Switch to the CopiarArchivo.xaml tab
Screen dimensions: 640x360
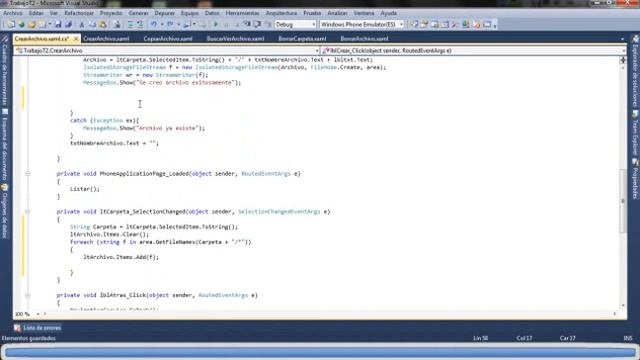tap(168, 39)
